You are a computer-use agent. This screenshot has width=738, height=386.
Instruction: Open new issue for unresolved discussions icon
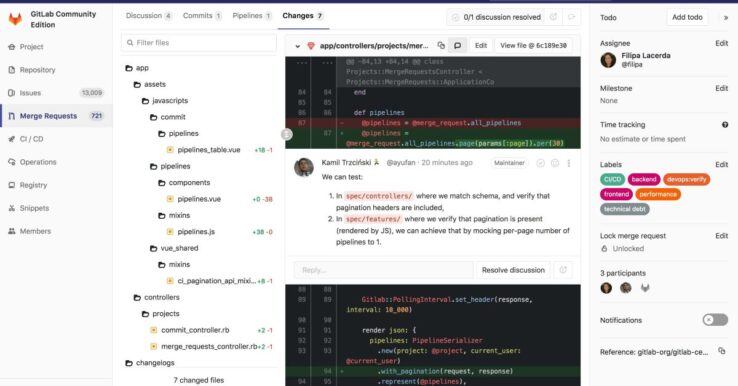click(x=554, y=17)
